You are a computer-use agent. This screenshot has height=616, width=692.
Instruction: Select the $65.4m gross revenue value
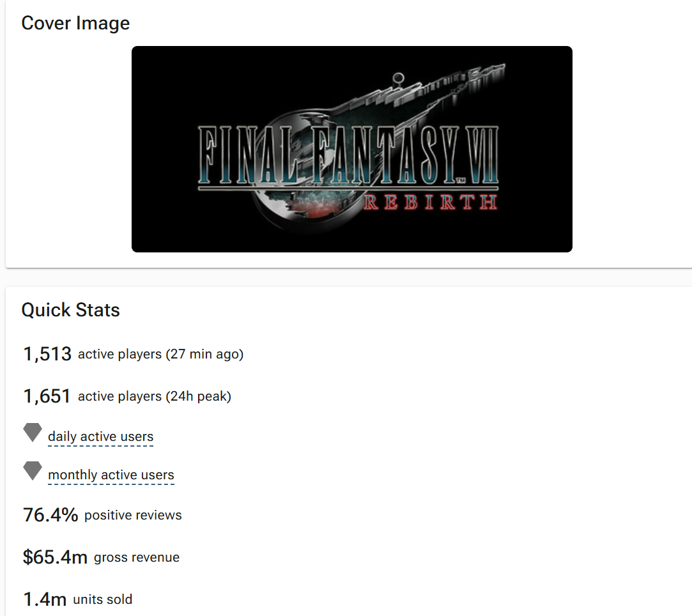click(x=55, y=557)
